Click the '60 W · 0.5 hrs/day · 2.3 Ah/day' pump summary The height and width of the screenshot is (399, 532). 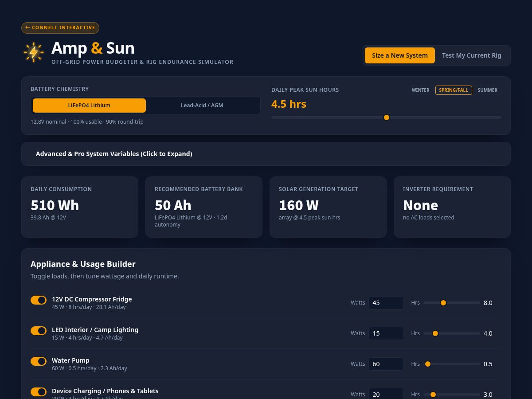(x=90, y=368)
